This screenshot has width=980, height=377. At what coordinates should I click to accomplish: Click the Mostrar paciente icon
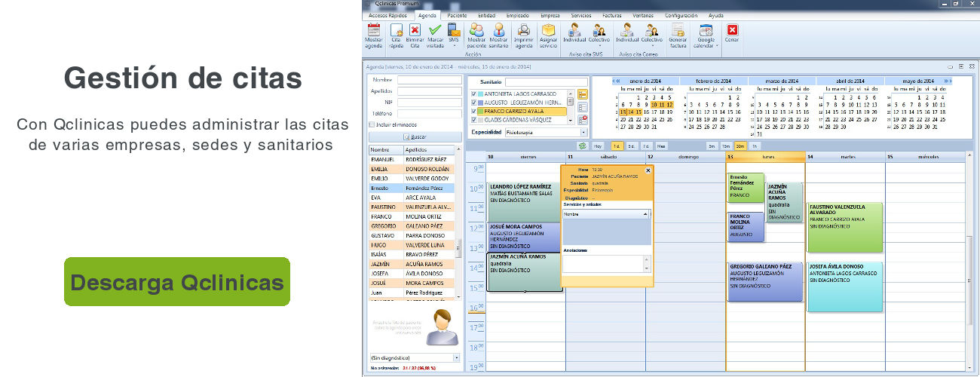pyautogui.click(x=476, y=35)
